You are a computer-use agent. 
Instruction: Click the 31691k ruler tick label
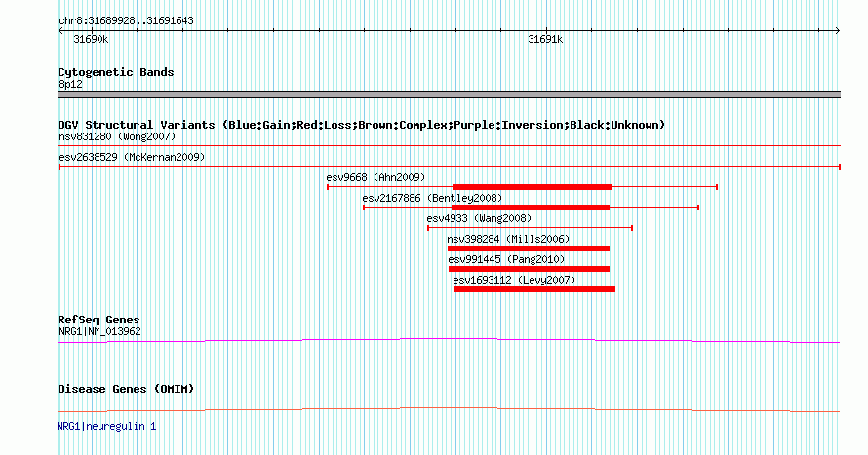point(545,39)
